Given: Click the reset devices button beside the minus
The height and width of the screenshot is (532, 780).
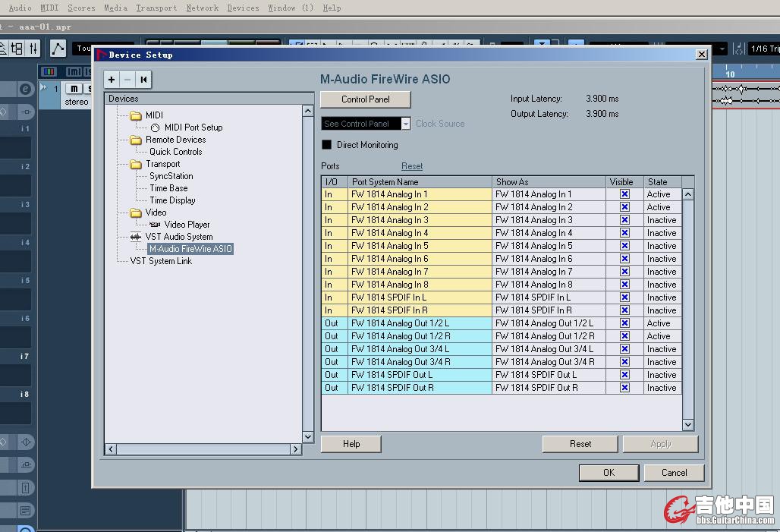Looking at the screenshot, I should point(143,80).
